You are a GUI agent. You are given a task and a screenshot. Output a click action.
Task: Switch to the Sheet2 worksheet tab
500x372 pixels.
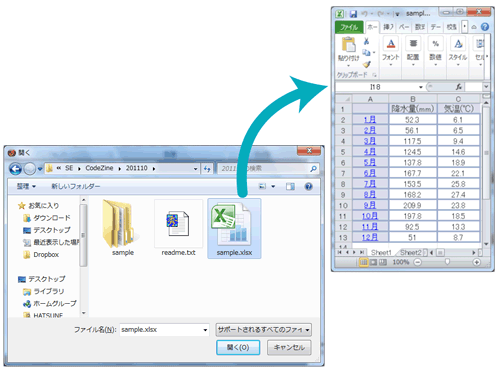[411, 253]
